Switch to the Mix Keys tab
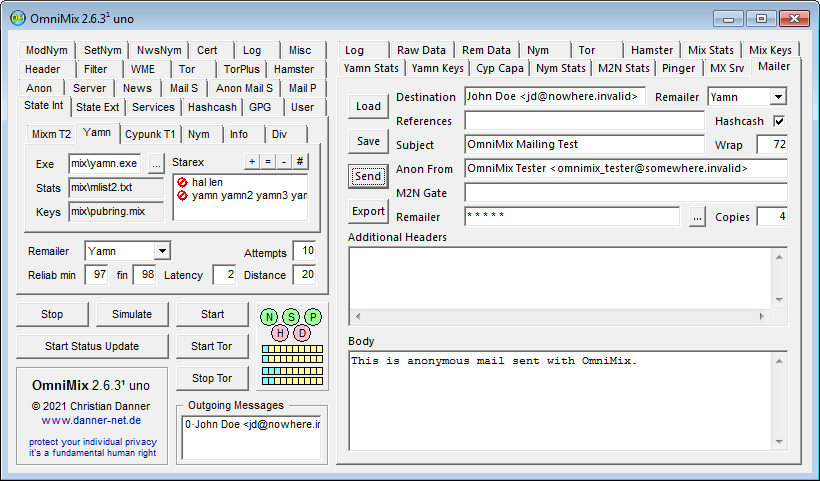The height and width of the screenshot is (481, 820). pyautogui.click(x=770, y=50)
